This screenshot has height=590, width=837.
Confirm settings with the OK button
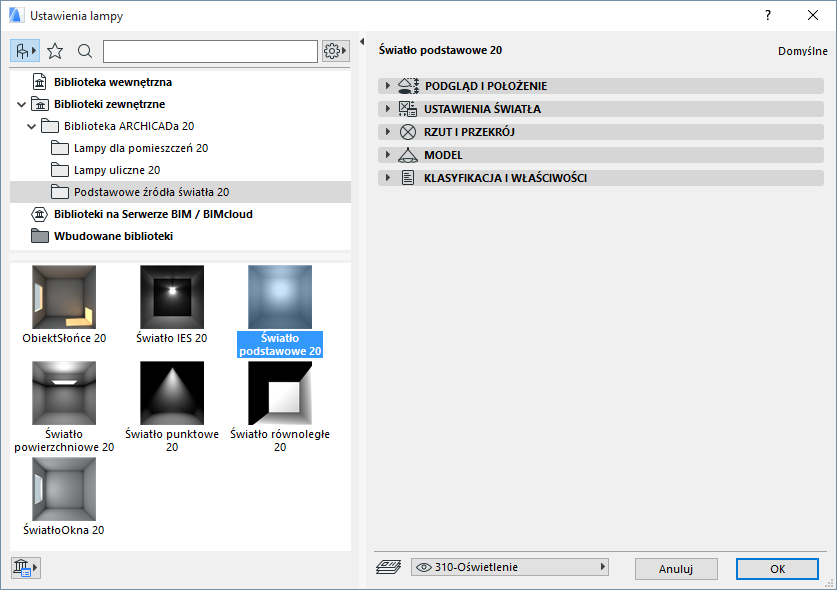777,568
